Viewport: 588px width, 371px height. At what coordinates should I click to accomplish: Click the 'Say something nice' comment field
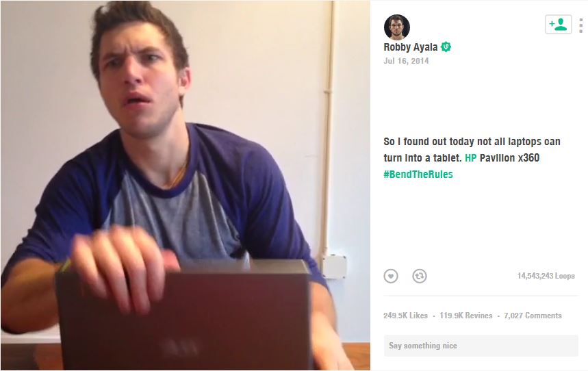pos(481,346)
